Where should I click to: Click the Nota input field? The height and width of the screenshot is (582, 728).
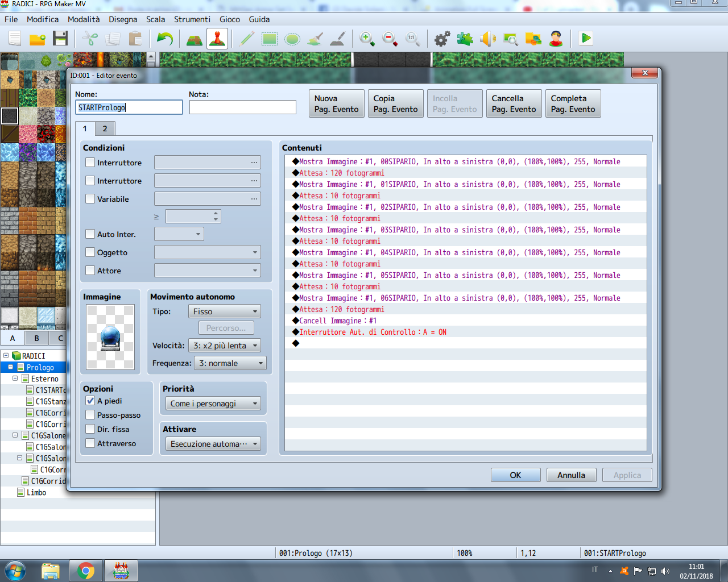[243, 107]
